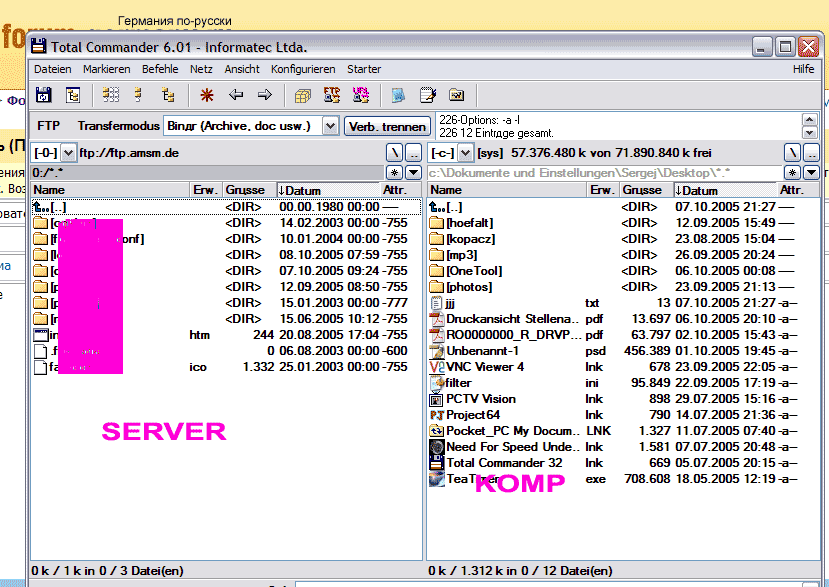Click the pack files box icon
The height and width of the screenshot is (587, 829).
[303, 95]
